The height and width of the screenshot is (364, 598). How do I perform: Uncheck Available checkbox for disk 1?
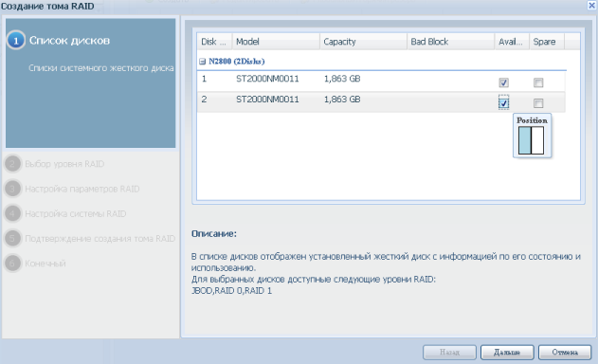click(503, 82)
